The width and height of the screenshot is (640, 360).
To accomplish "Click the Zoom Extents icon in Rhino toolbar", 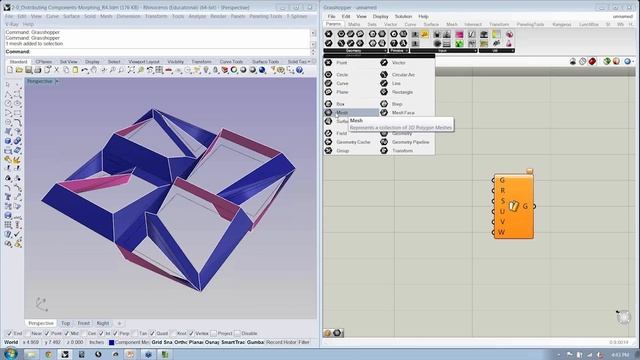I will 131,70.
